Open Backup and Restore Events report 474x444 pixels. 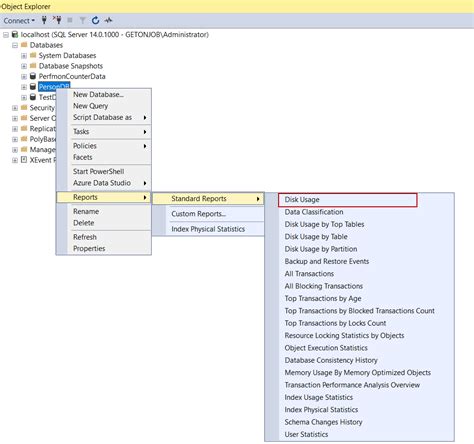click(327, 262)
